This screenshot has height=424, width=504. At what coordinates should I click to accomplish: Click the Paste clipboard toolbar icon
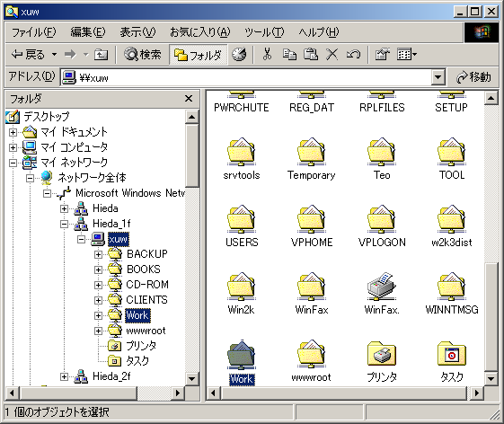click(x=311, y=54)
